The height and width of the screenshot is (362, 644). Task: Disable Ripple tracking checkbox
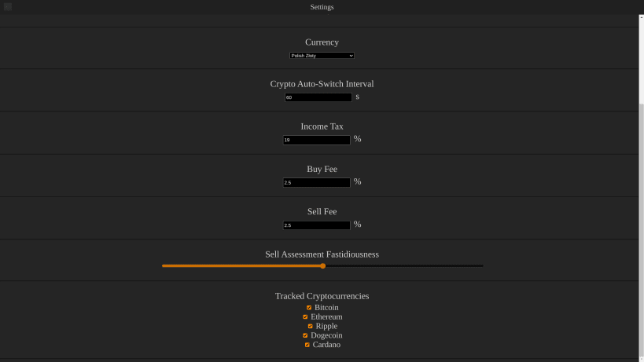tap(310, 327)
